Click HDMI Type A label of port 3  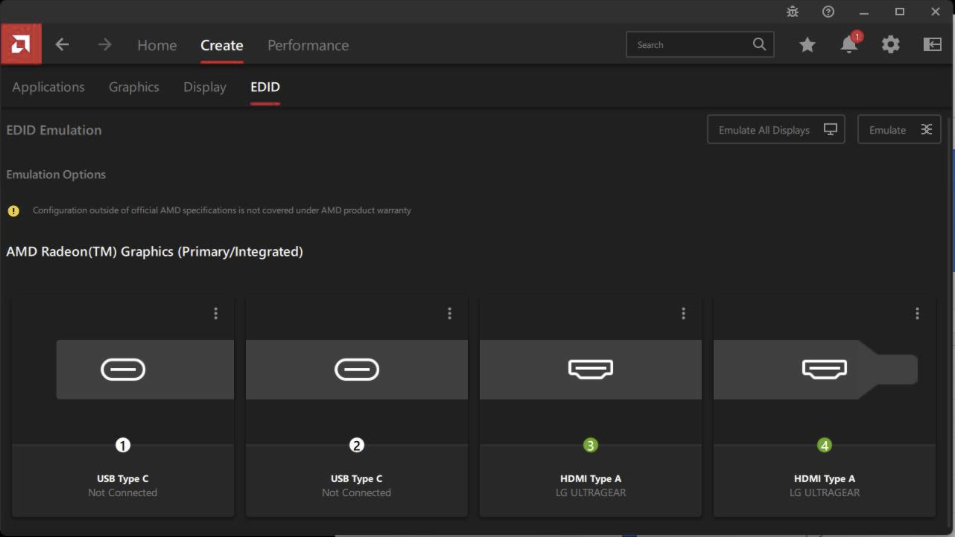[x=590, y=479]
